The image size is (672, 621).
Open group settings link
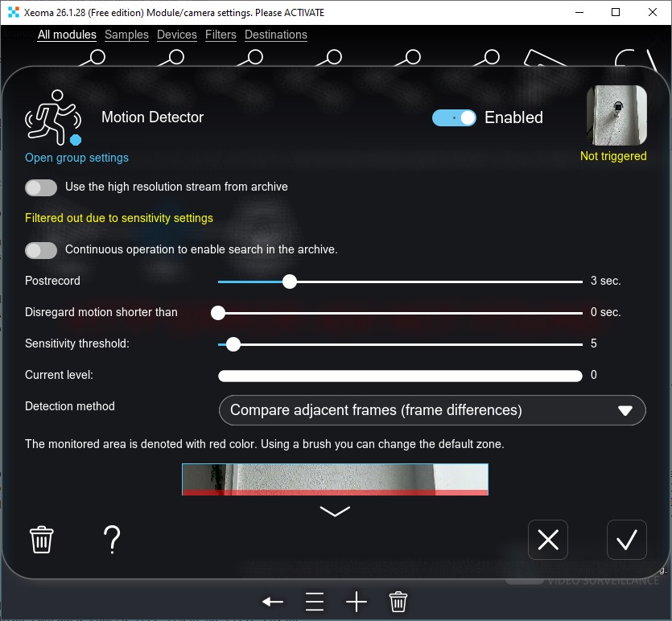(76, 158)
